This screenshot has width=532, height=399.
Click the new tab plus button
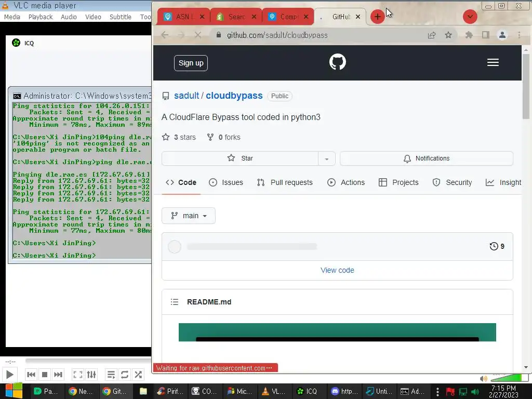click(377, 17)
